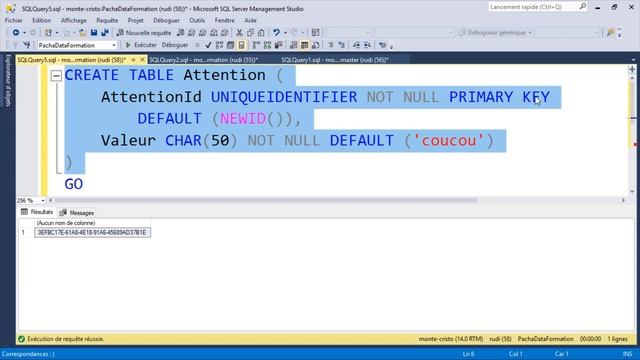Switch to the SQLQuery2.sql tab
Viewport: 640px width, 360px height.
(x=203, y=60)
